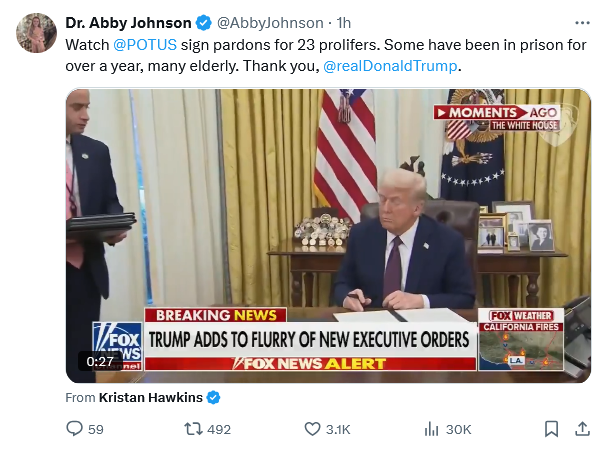Open Dr. Abby Johnson display name

point(128,23)
